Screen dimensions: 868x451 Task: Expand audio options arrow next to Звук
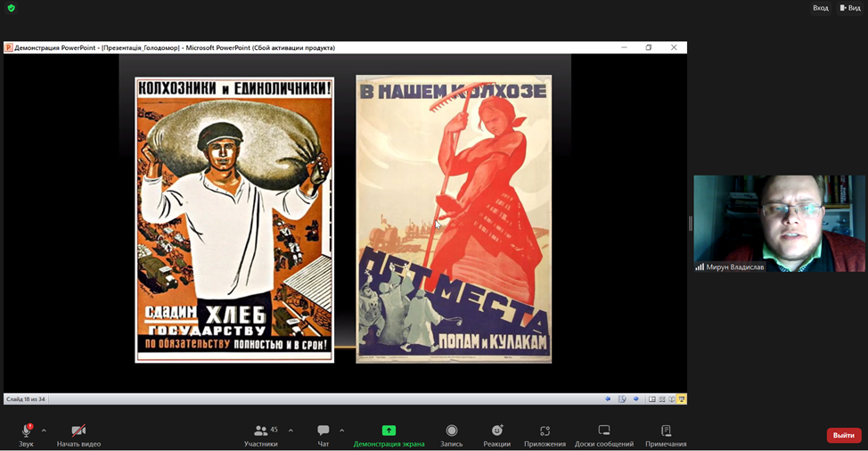tap(44, 430)
